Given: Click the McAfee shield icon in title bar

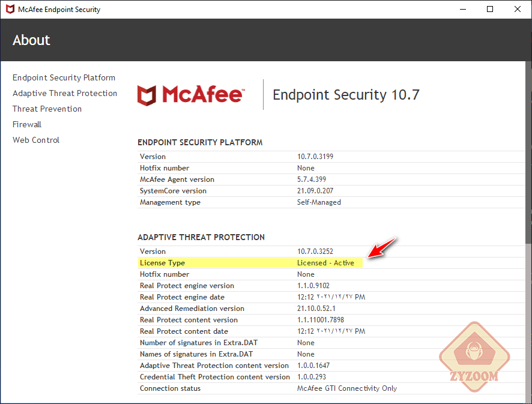Looking at the screenshot, I should (10, 9).
